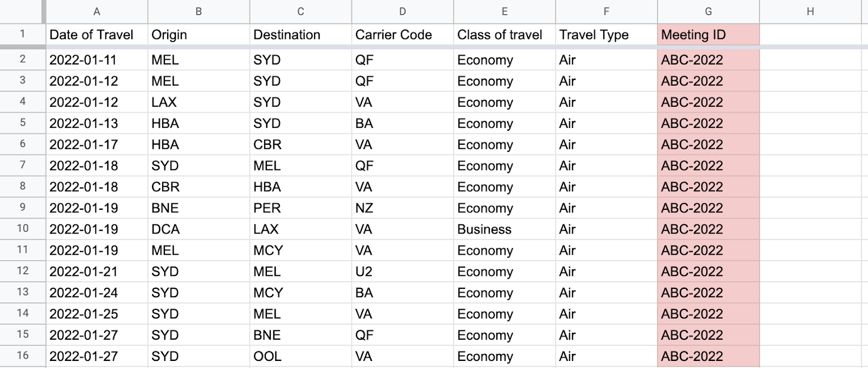This screenshot has width=868, height=368.
Task: Select the U2 carrier code cell
Action: click(x=403, y=272)
